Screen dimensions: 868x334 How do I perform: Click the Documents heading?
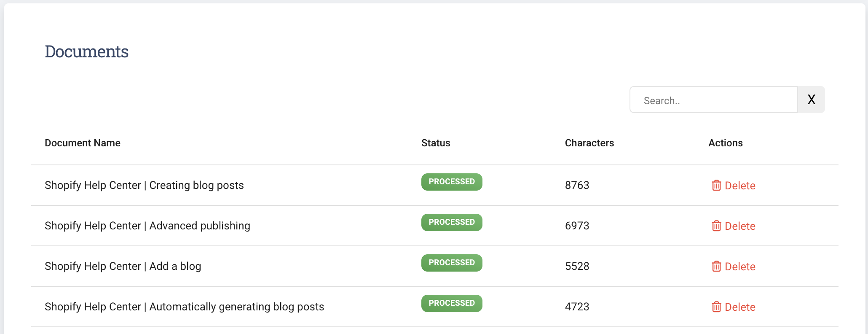[x=86, y=51]
